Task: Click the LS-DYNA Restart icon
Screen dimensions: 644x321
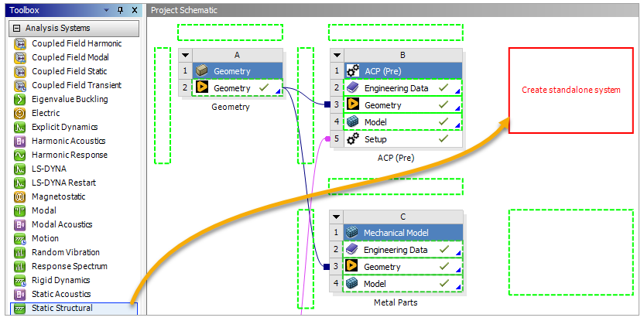Action: point(19,183)
